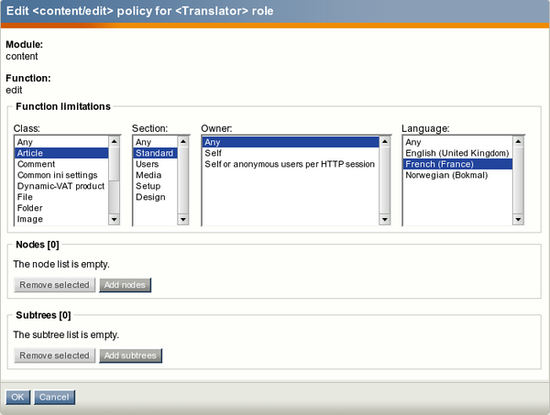Pick 'Image' in the Class list
Screen dimensions: 550x415
[x=61, y=219]
